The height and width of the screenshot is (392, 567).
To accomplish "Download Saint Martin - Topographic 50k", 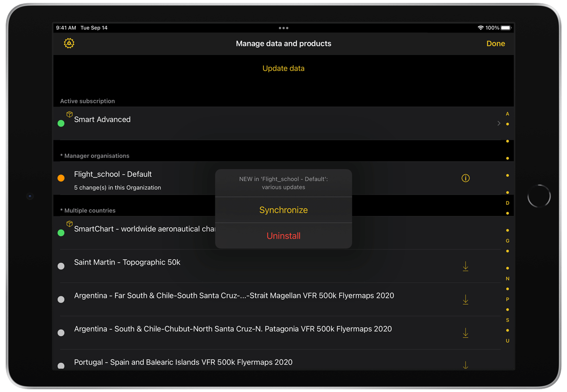I will (x=466, y=266).
